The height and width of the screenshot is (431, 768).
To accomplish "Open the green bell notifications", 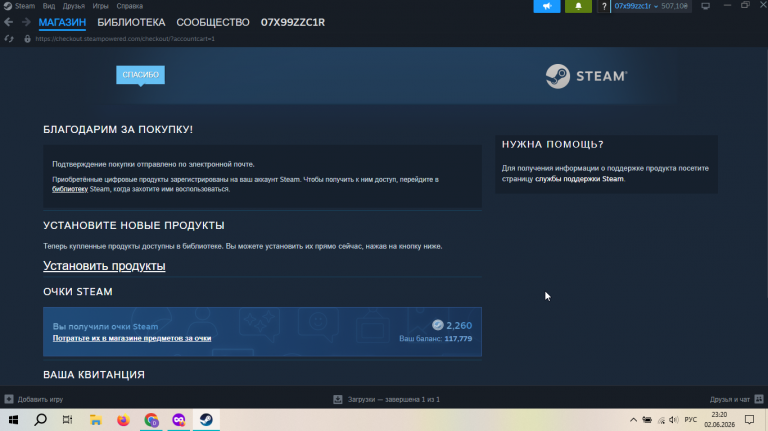I will pos(578,6).
